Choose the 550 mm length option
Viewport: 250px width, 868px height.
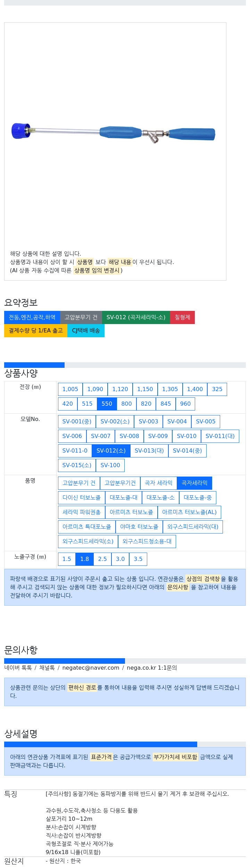107,404
